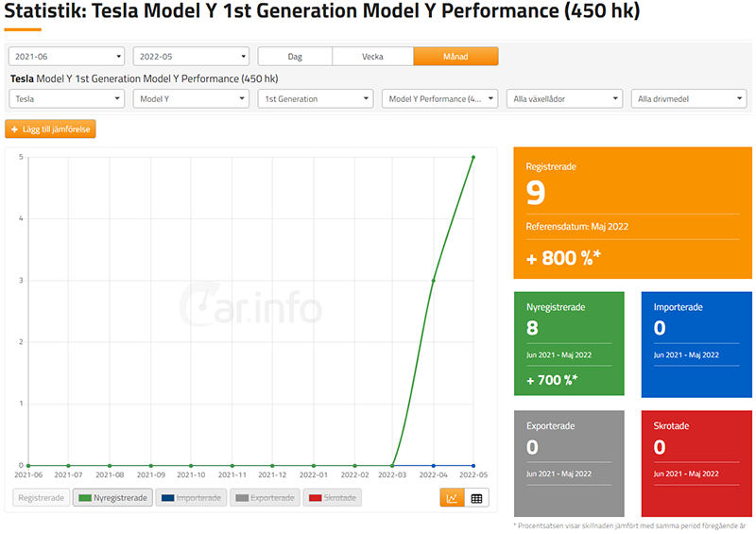Select the Dag interval tab
The height and width of the screenshot is (534, 756).
point(295,57)
